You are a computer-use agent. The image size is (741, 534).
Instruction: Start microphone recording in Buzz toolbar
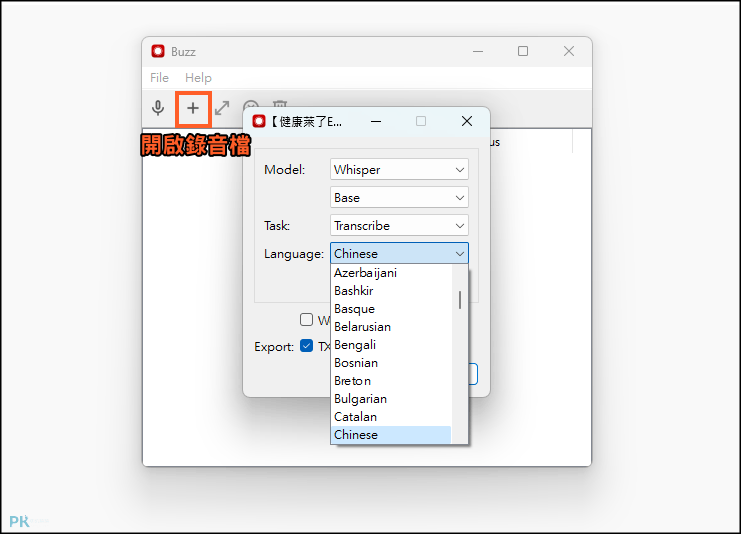click(158, 108)
